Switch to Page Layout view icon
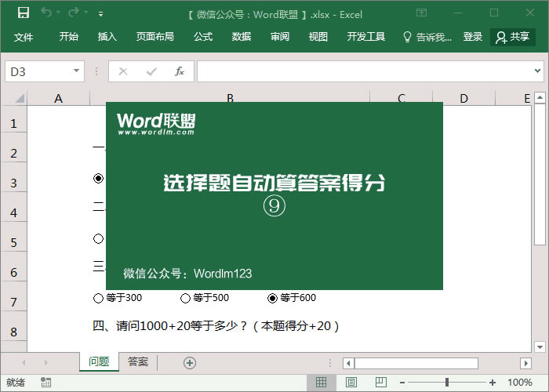Screen dimensions: 549x392 (x=351, y=383)
